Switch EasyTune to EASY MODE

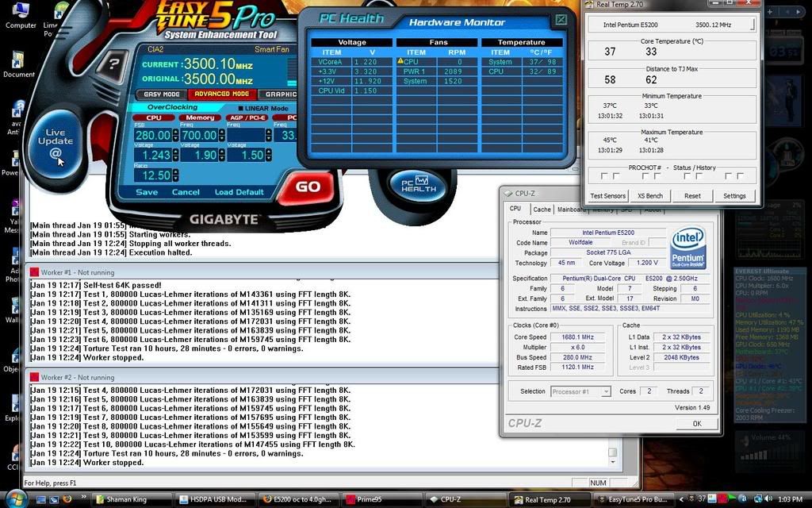162,94
